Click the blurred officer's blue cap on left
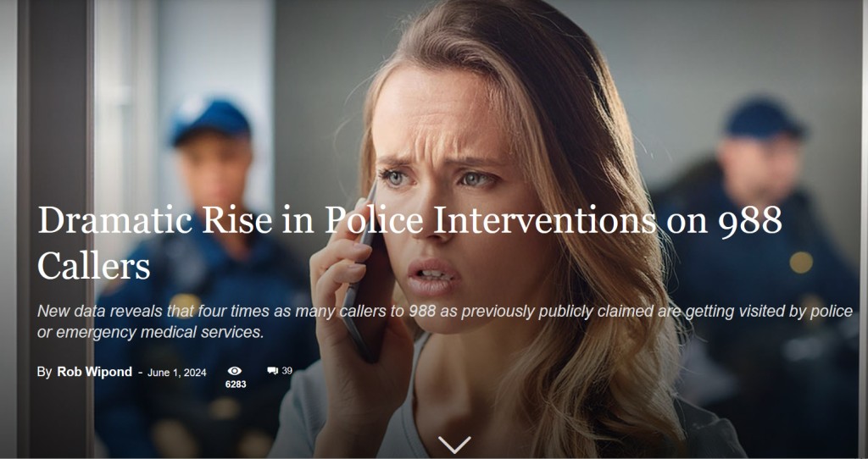868x459 pixels. 209,120
